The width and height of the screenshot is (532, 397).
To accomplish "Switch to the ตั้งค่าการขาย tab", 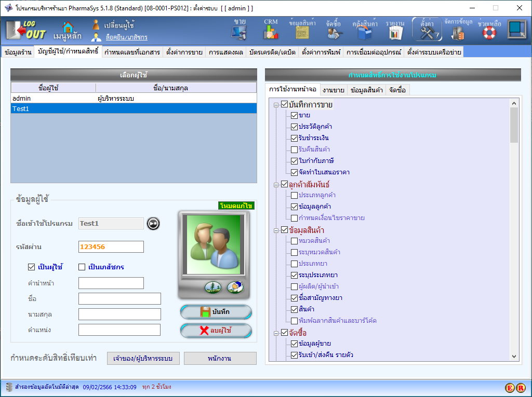I will pos(184,52).
